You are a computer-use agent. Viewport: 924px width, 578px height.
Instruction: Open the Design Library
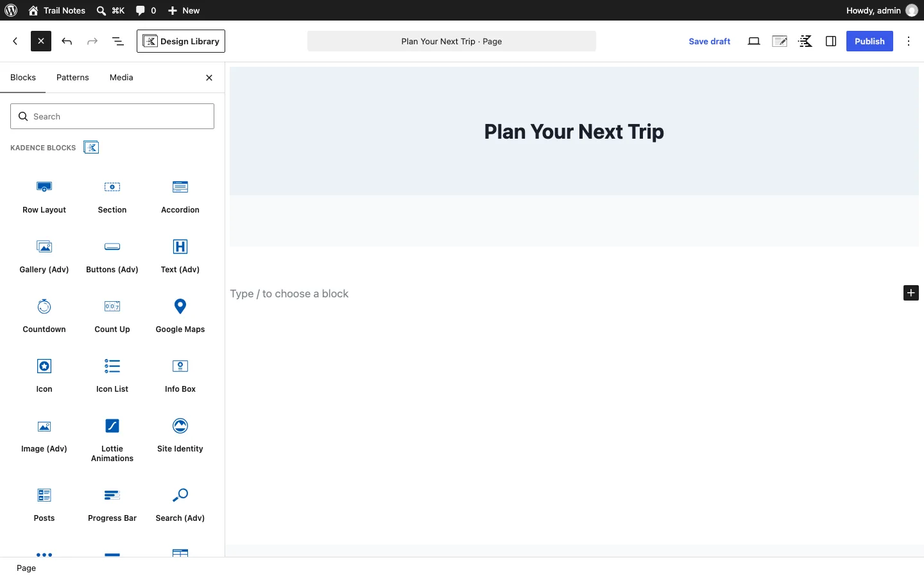click(181, 41)
